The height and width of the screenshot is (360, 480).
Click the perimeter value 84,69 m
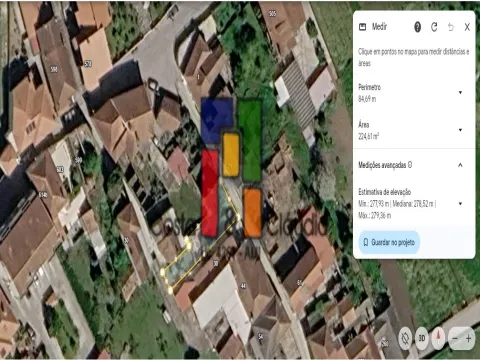pyautogui.click(x=367, y=99)
